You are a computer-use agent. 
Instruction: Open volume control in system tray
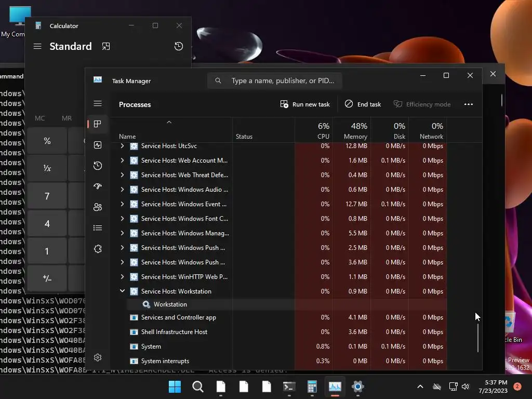pyautogui.click(x=465, y=387)
